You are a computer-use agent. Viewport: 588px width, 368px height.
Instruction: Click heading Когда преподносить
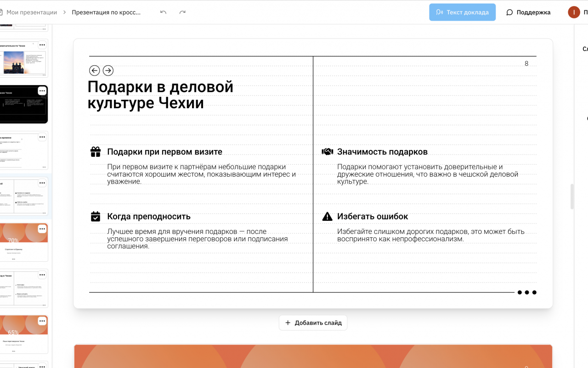(149, 216)
